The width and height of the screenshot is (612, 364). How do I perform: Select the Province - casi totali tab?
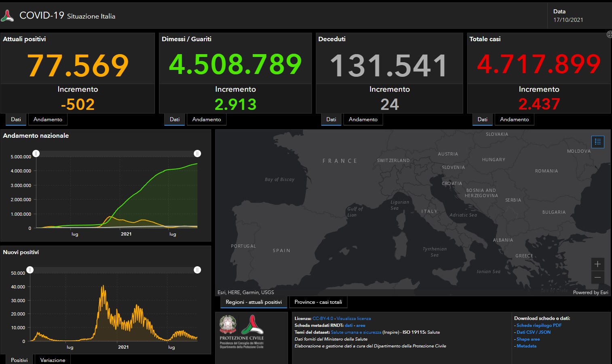pyautogui.click(x=318, y=302)
